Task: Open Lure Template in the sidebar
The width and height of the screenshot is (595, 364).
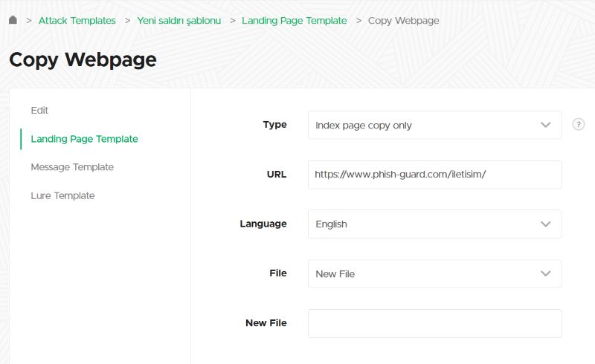Action: coord(62,195)
